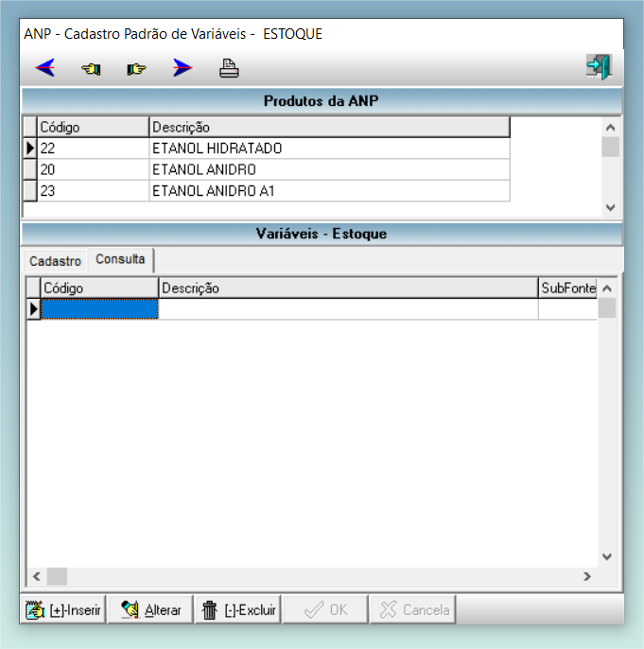Go to next record with right-pointing hand
Image resolution: width=644 pixels, height=649 pixels.
click(x=136, y=68)
